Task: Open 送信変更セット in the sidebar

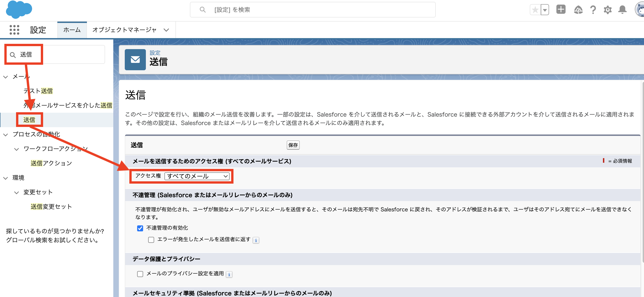Action: (x=51, y=206)
